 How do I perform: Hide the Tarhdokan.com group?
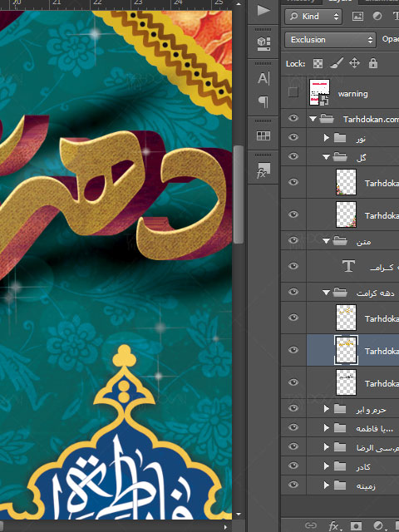[x=293, y=118]
